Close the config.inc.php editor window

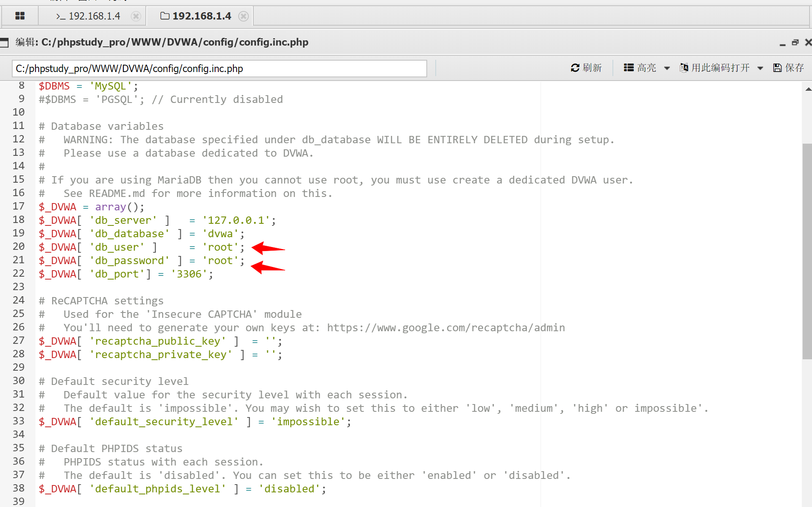[808, 42]
